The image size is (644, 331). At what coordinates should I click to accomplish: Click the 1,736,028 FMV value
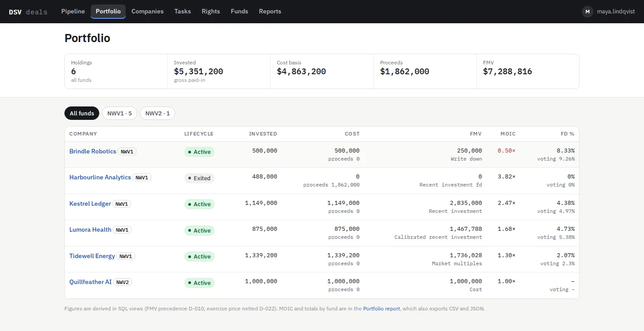(466, 255)
